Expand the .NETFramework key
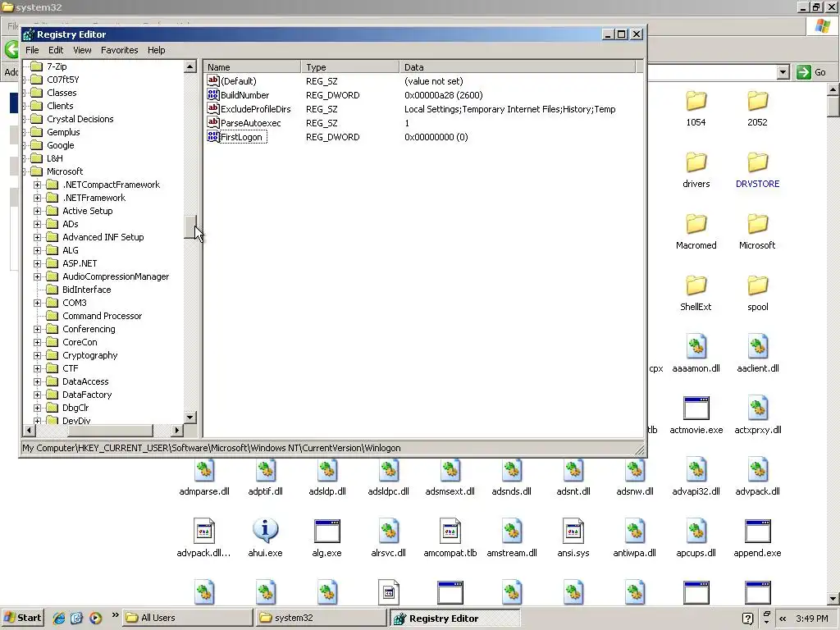 point(37,198)
